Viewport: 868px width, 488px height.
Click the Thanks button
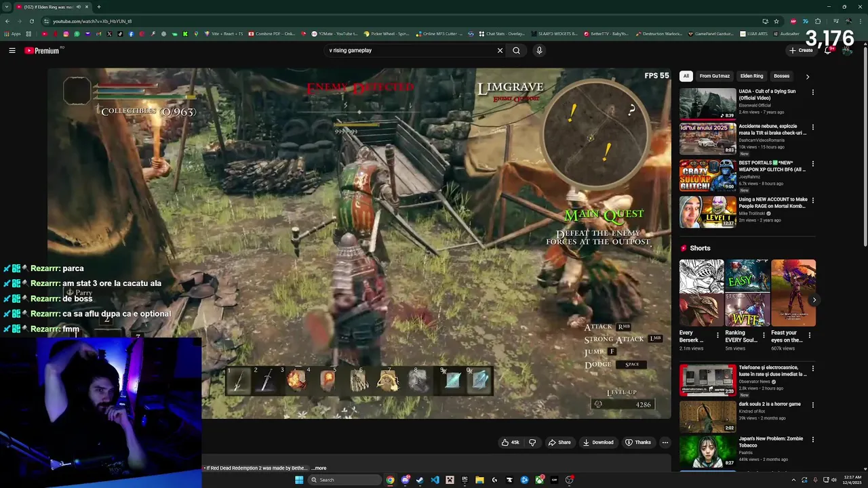638,443
